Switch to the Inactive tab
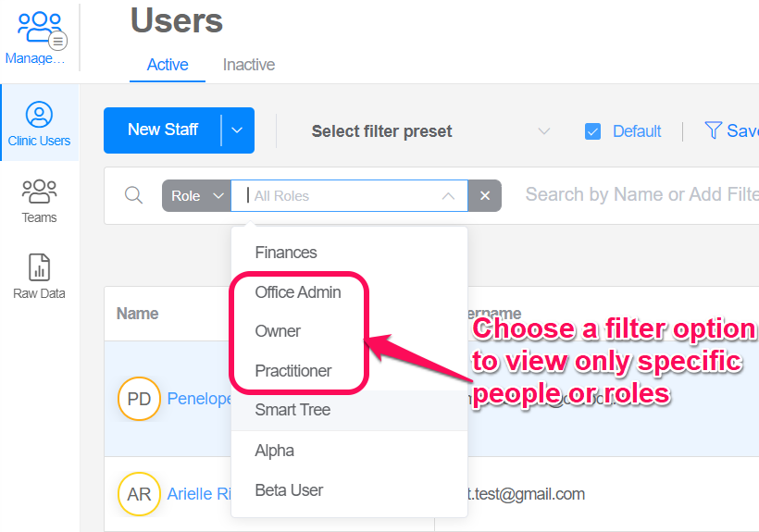The image size is (759, 532). click(x=249, y=65)
